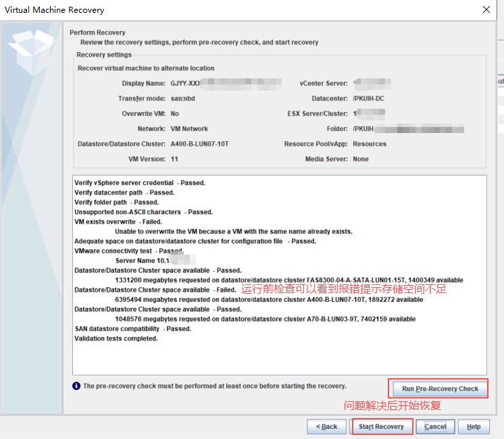
Task: Open Help for the recovery dialog
Action: click(474, 427)
